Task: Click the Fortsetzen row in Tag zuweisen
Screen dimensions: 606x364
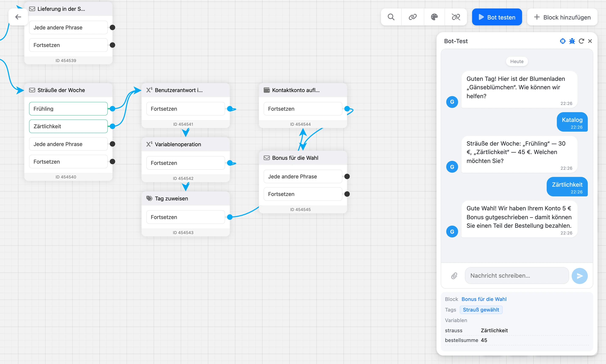Action: click(x=186, y=217)
